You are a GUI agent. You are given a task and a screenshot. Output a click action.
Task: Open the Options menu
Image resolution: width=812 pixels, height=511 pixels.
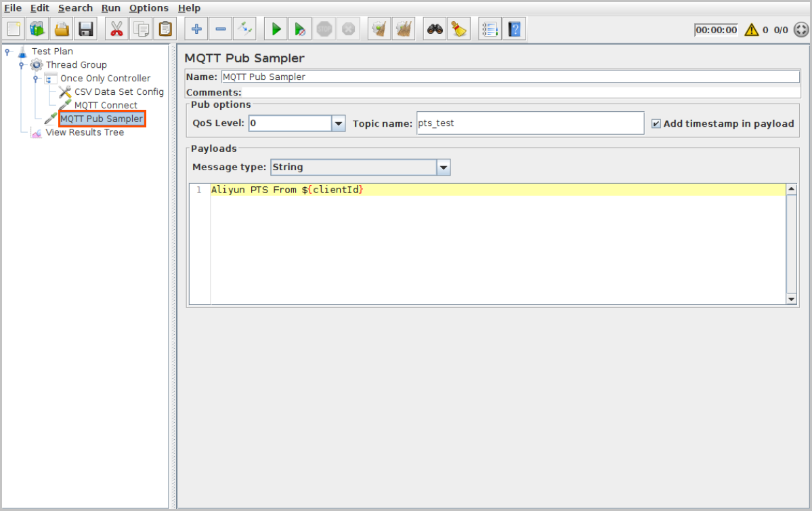(148, 8)
